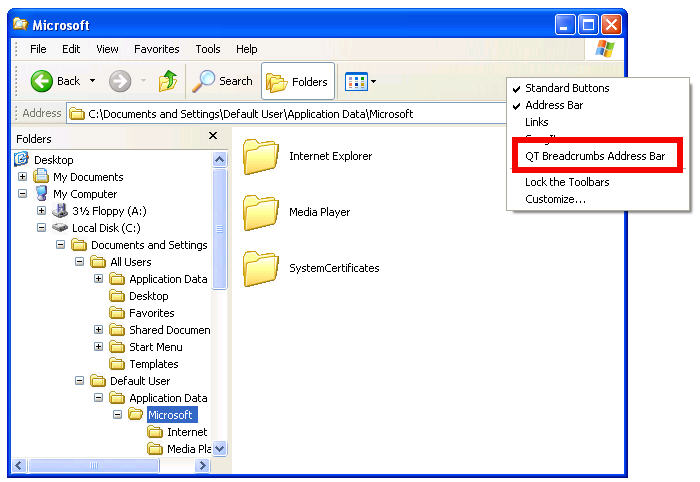Open the View menu
The height and width of the screenshot is (482, 700).
click(107, 49)
